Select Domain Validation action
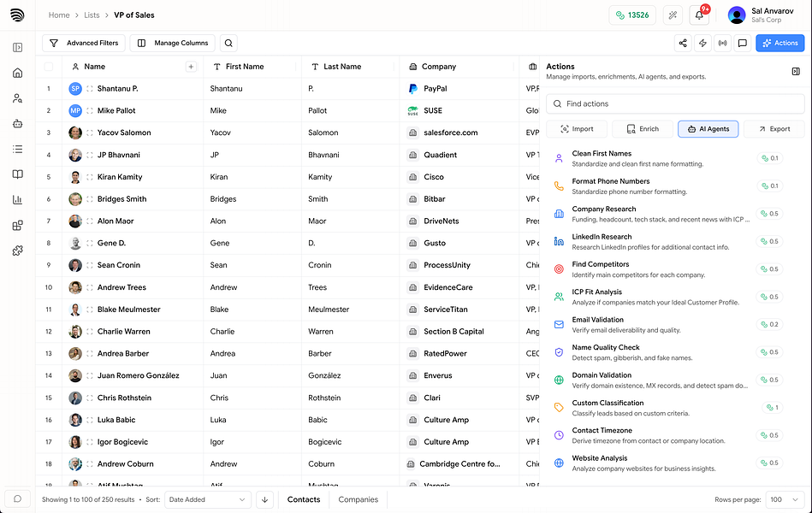Image resolution: width=812 pixels, height=513 pixels. pos(668,380)
